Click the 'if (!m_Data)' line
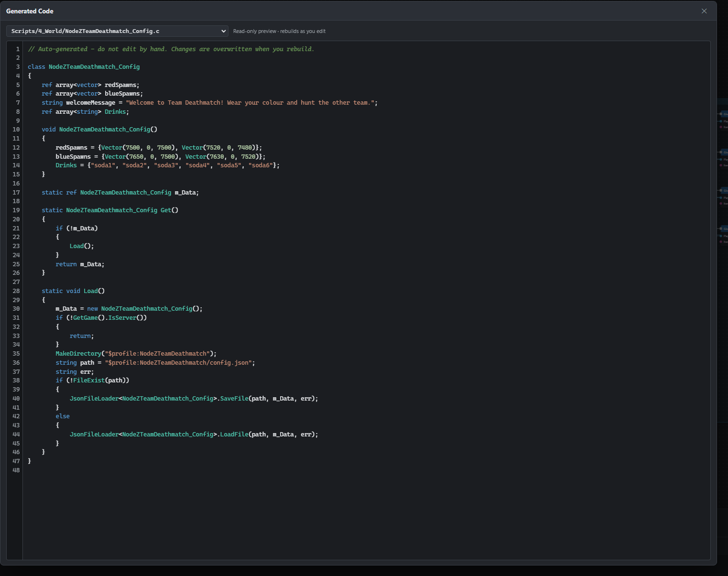Screen dimensions: 728x576 pos(76,228)
